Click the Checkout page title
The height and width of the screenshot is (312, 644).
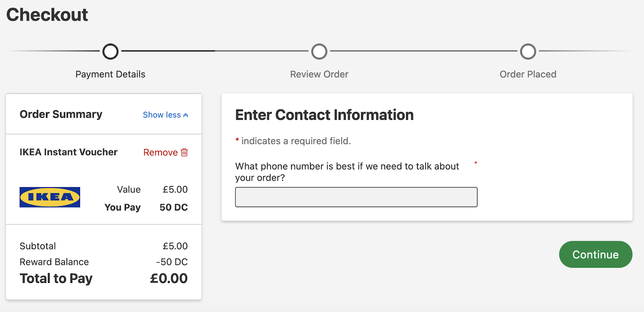coord(47,14)
